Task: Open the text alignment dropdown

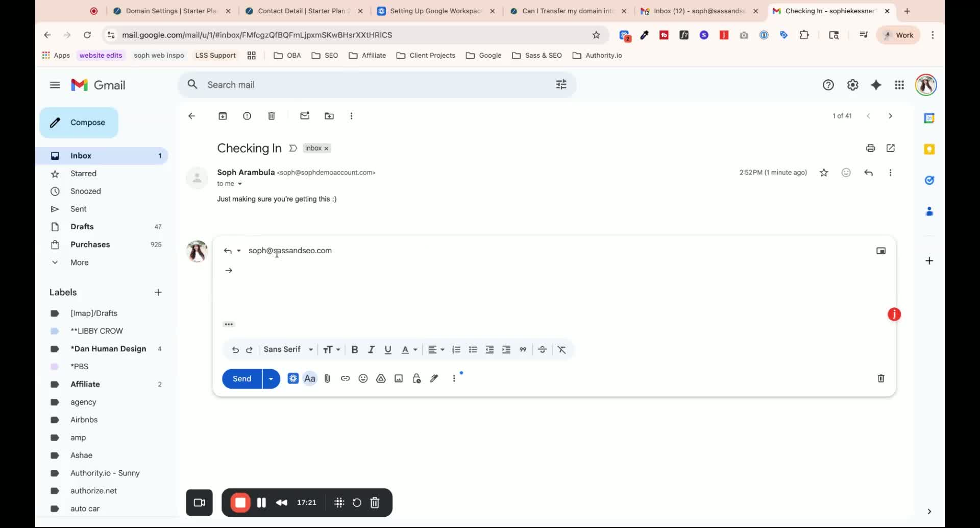Action: tap(436, 350)
